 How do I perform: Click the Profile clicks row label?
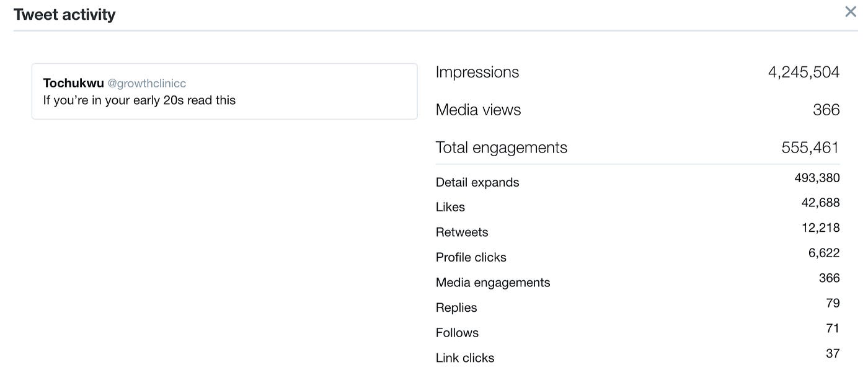[x=471, y=257]
